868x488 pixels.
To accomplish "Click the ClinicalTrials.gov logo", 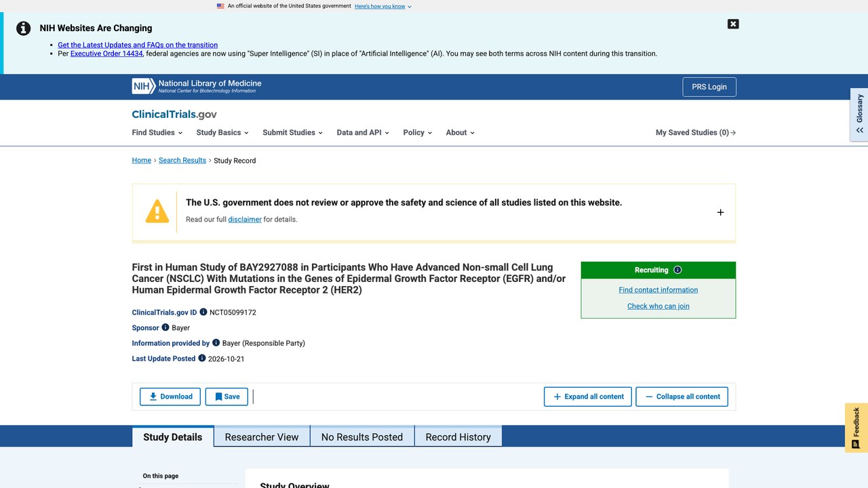I will [174, 115].
